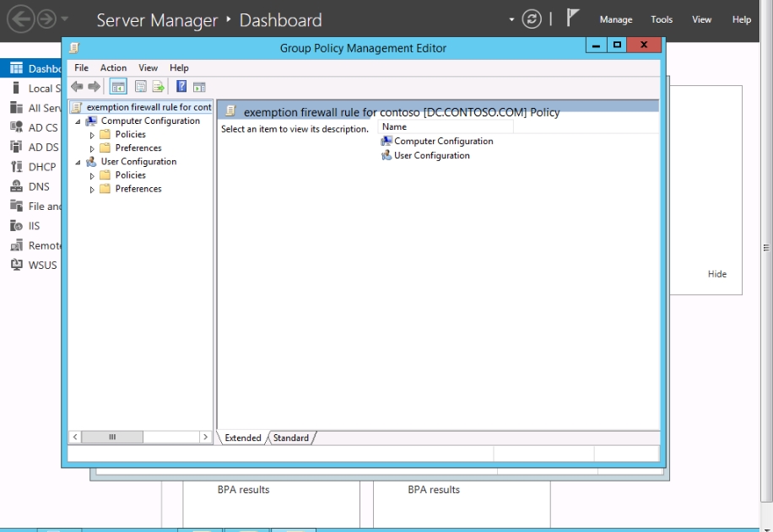The width and height of the screenshot is (773, 532).
Task: Select Computer Configuration in tree
Action: click(x=150, y=121)
